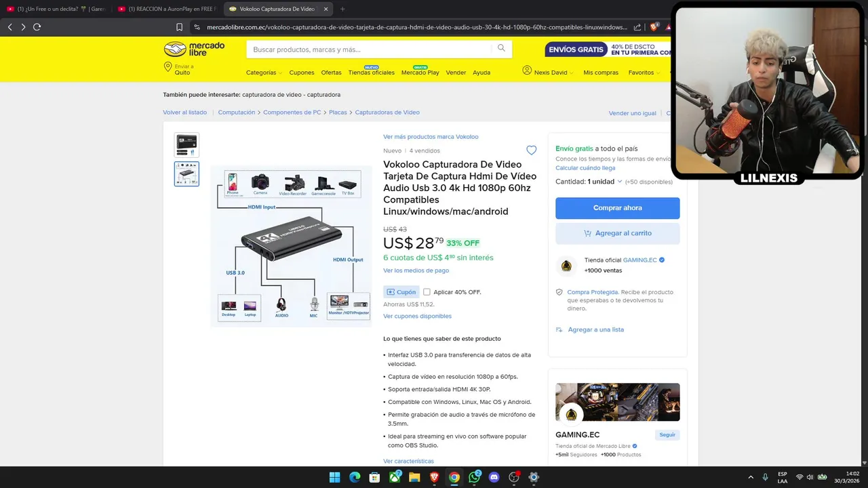Check the Aplicar 40% OFF checkbox

point(427,292)
